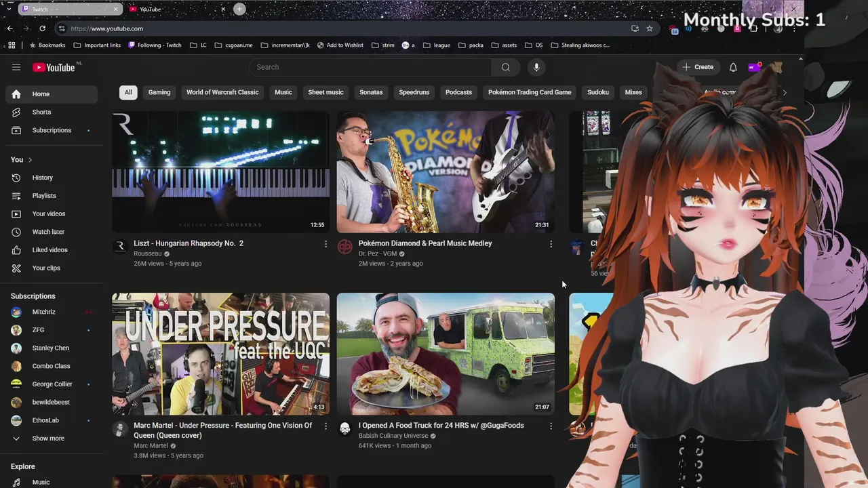Click the YouTube logo
The image size is (868, 488).
(54, 67)
